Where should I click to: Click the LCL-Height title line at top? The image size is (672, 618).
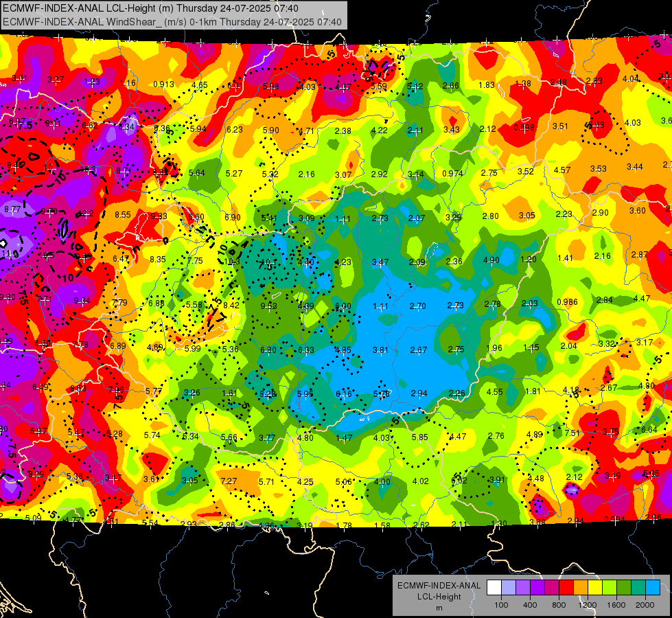point(150,8)
